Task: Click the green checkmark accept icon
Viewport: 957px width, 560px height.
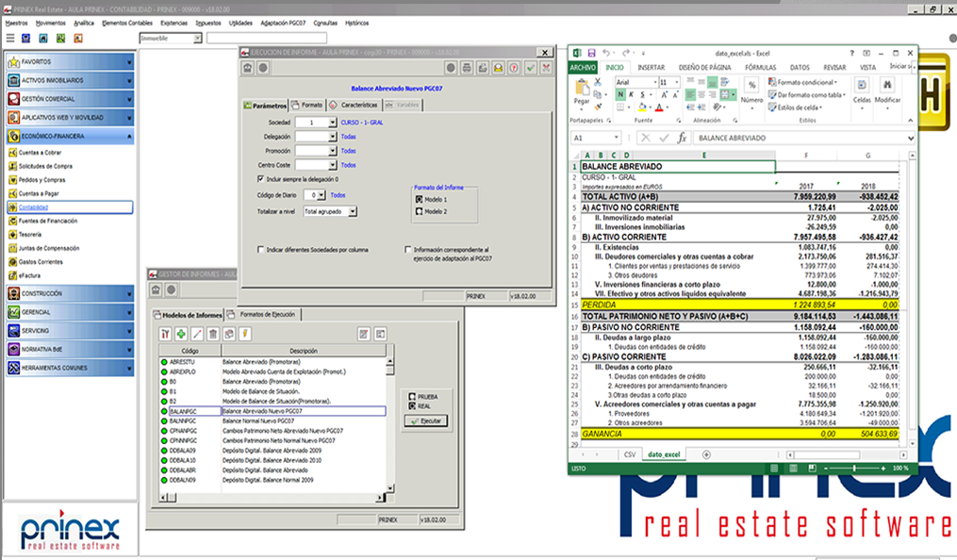Action: point(531,69)
